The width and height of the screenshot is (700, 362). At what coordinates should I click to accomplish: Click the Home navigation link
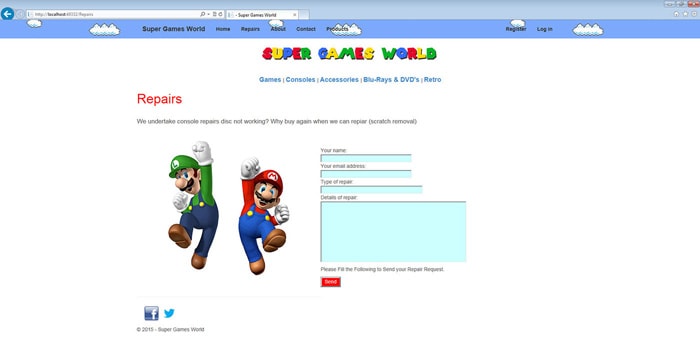[223, 29]
